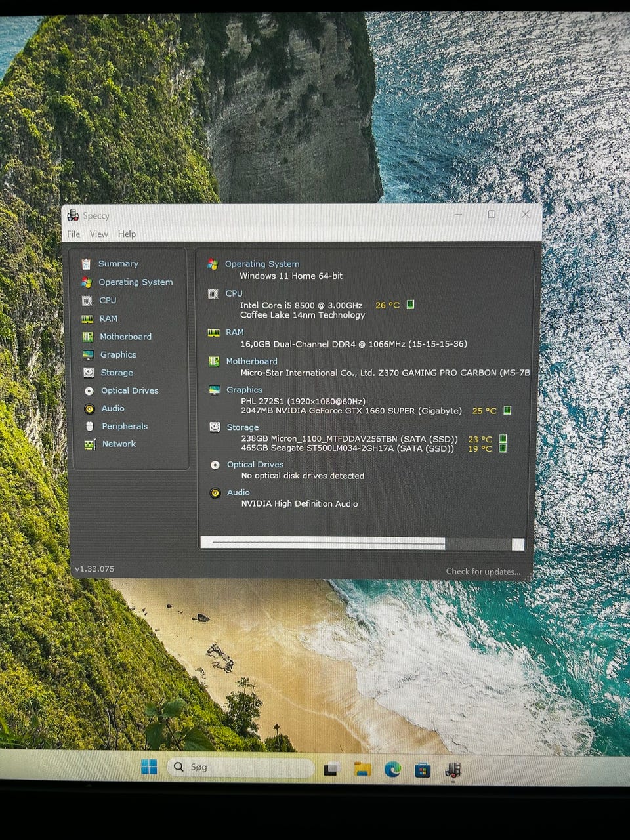
Task: Click the 'NVIDIA High Definition Audio' text
Action: pos(300,504)
